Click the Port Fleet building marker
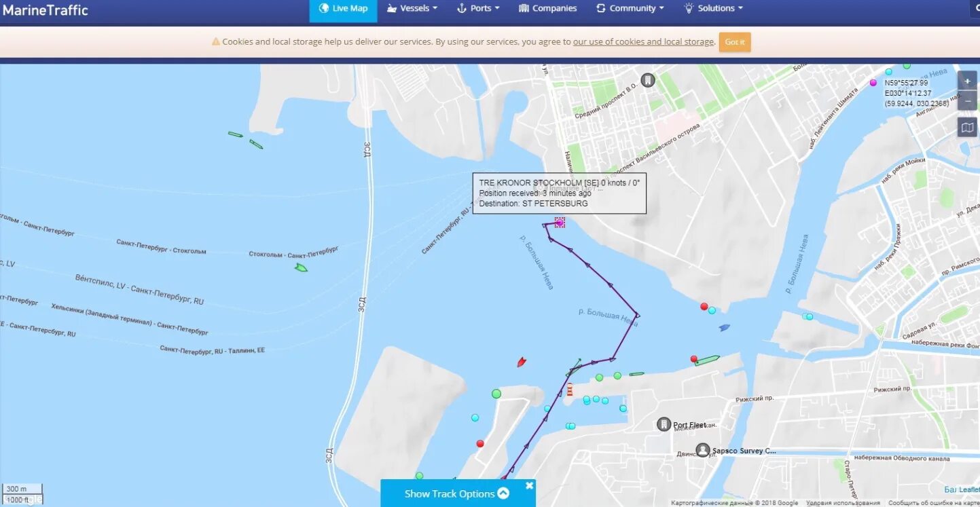Image resolution: width=980 pixels, height=507 pixels. pos(664,425)
